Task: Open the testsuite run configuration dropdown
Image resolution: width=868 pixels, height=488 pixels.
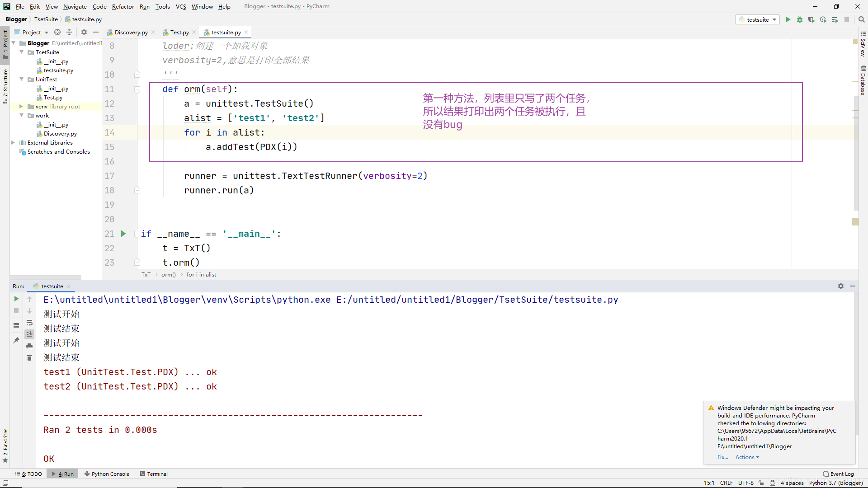Action: 758,19
